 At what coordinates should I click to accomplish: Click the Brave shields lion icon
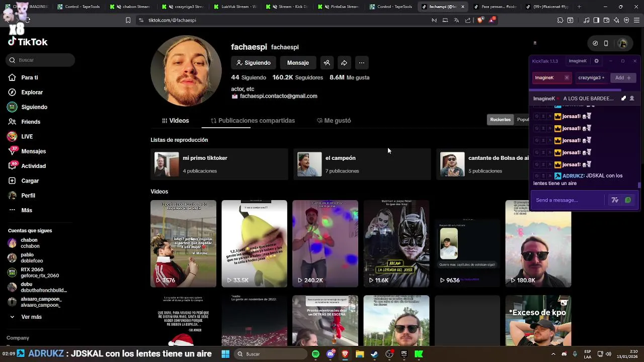click(x=479, y=20)
